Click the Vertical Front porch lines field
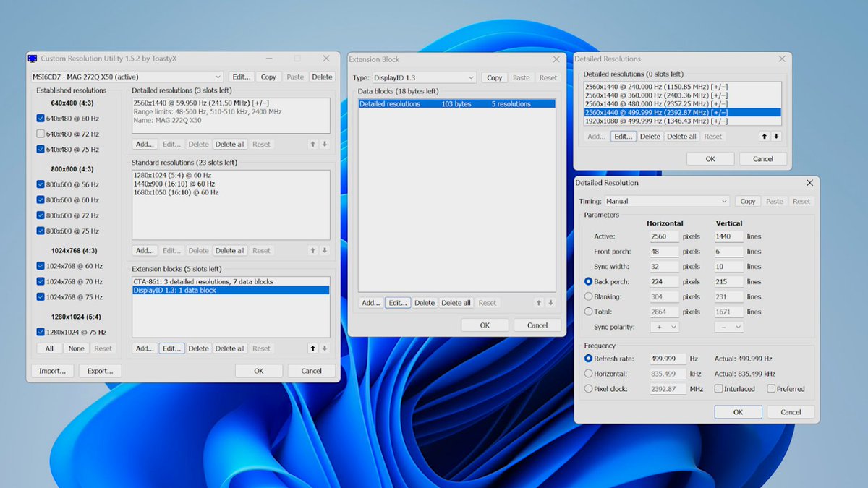Image resolution: width=868 pixels, height=488 pixels. point(728,251)
